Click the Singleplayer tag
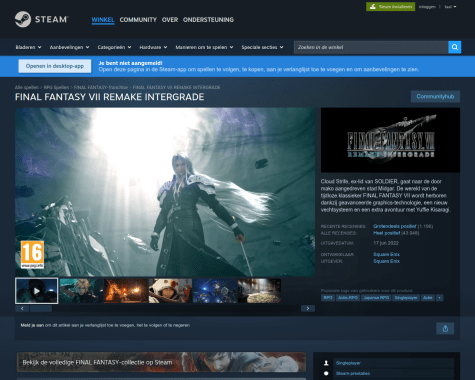Image resolution: width=475 pixels, height=380 pixels. pyautogui.click(x=406, y=298)
